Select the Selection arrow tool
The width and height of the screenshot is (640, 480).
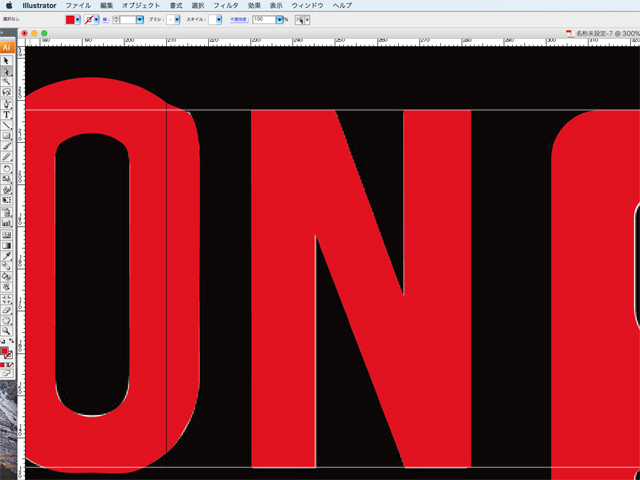(7, 60)
